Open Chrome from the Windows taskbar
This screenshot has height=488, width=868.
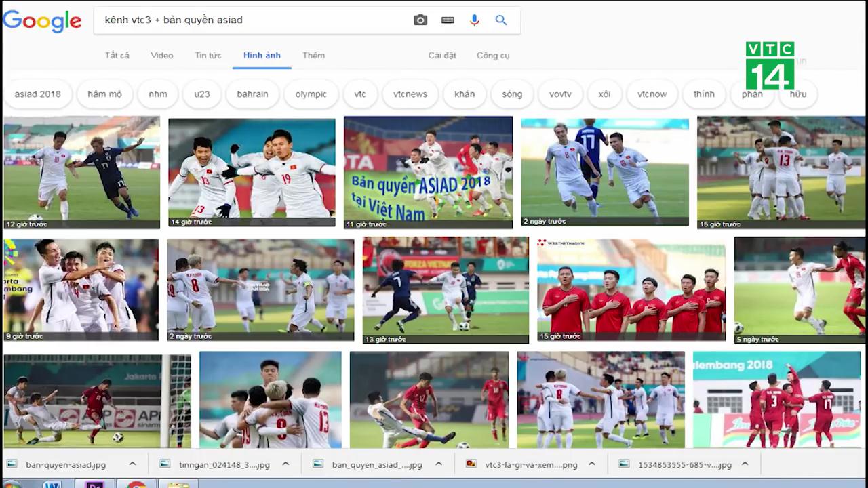pos(136,484)
